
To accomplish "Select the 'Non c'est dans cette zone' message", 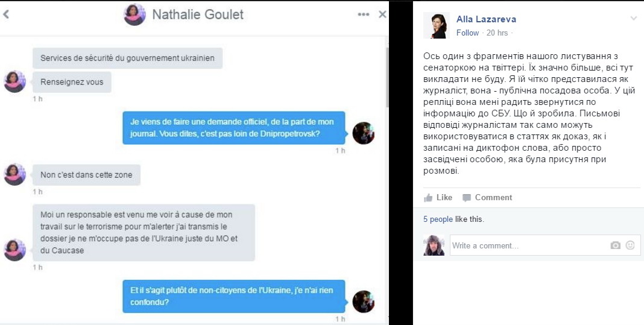I will (86, 175).
